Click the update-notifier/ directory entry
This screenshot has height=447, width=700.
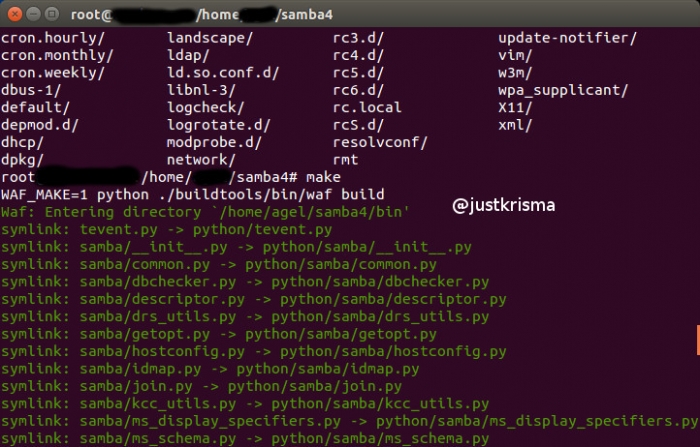point(567,38)
